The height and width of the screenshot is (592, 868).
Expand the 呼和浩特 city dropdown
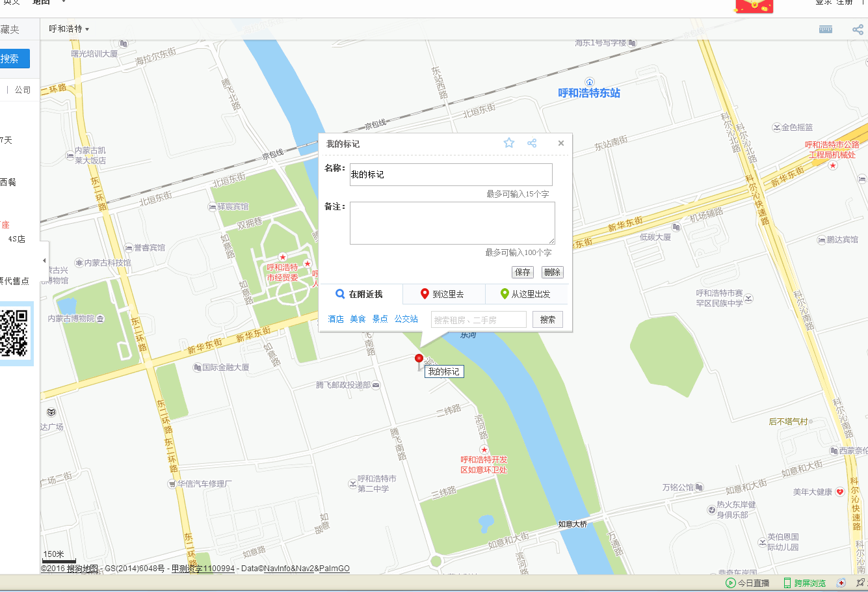click(70, 29)
